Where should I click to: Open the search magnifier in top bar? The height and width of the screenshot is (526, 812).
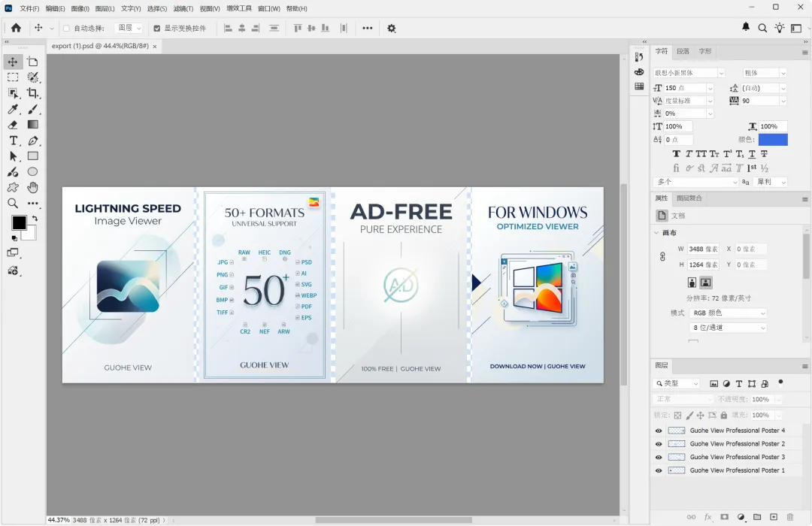[x=762, y=28]
